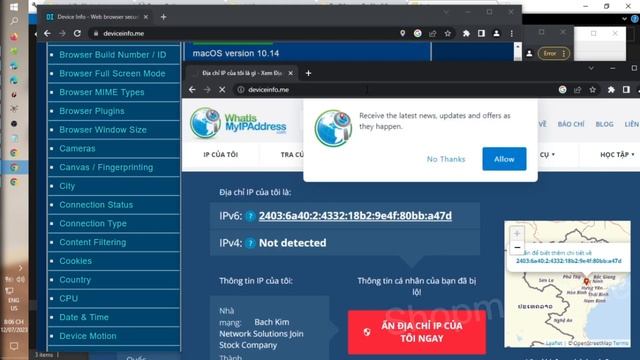Open the Extensions puzzle icon in the front window
640x360 pixels.
pyautogui.click(x=611, y=90)
